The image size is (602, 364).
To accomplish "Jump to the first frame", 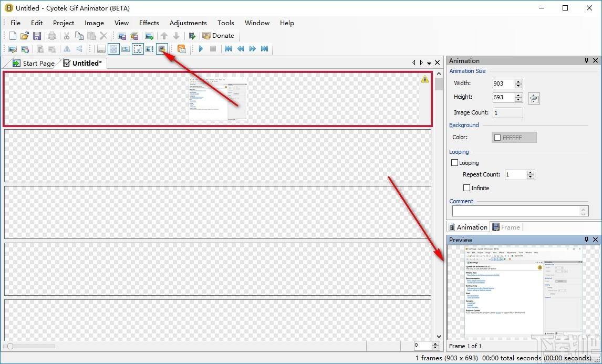I will click(x=229, y=49).
